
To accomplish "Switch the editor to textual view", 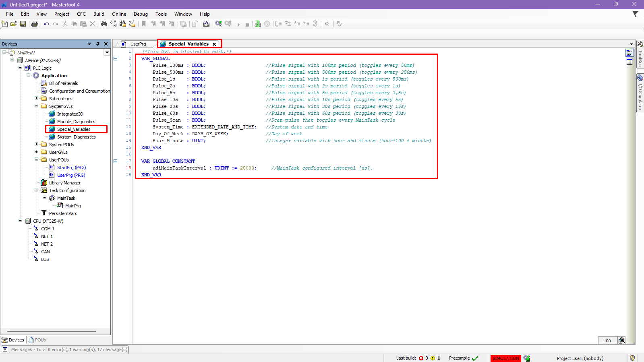I will tap(630, 53).
